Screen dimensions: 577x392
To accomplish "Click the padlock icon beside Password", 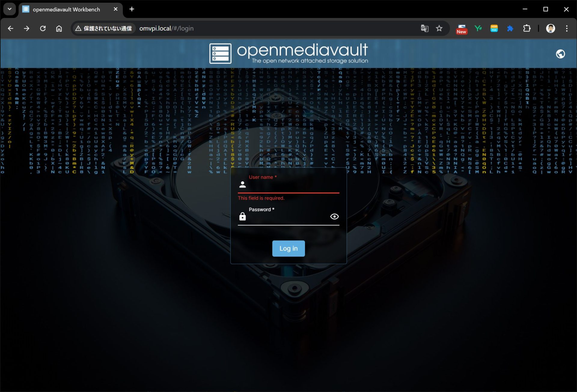I will [x=243, y=216].
